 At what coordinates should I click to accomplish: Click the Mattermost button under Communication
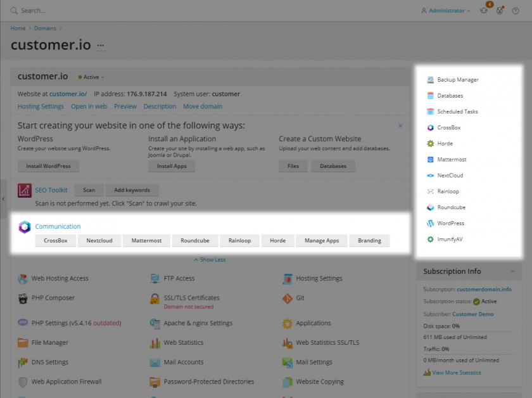point(146,240)
